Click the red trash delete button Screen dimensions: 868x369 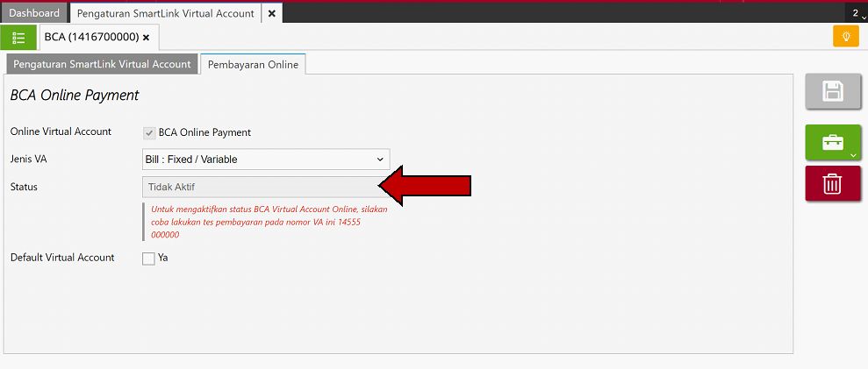833,184
